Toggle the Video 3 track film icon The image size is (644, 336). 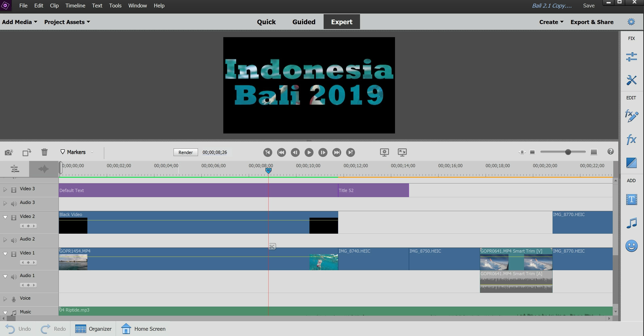(14, 190)
